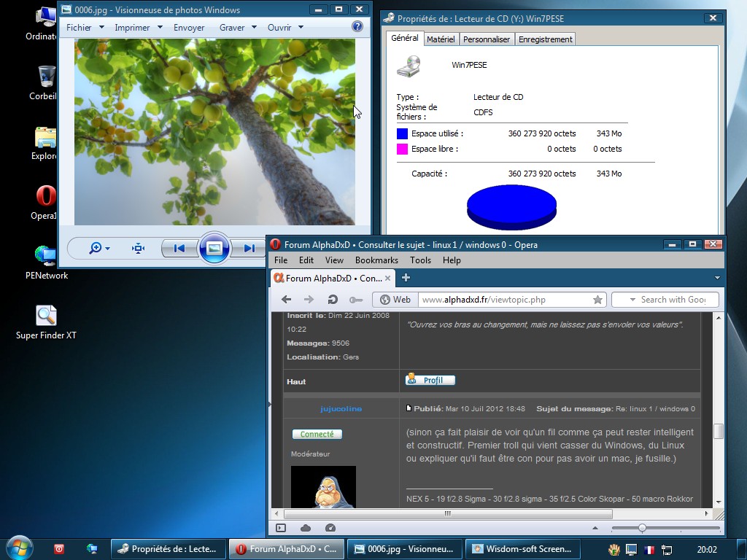Click Envoyer in the photo viewer toolbar
Image resolution: width=747 pixels, height=560 pixels.
tap(189, 28)
